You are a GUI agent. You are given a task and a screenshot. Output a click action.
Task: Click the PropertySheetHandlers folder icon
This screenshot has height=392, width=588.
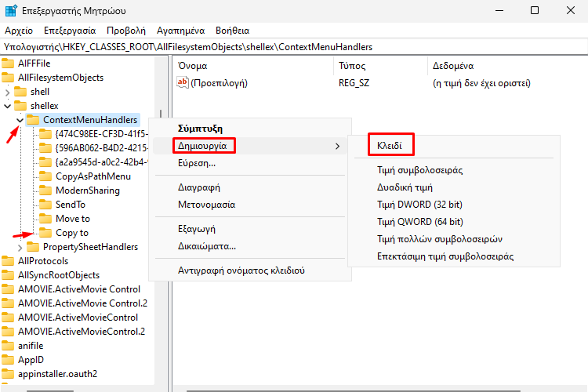point(33,247)
